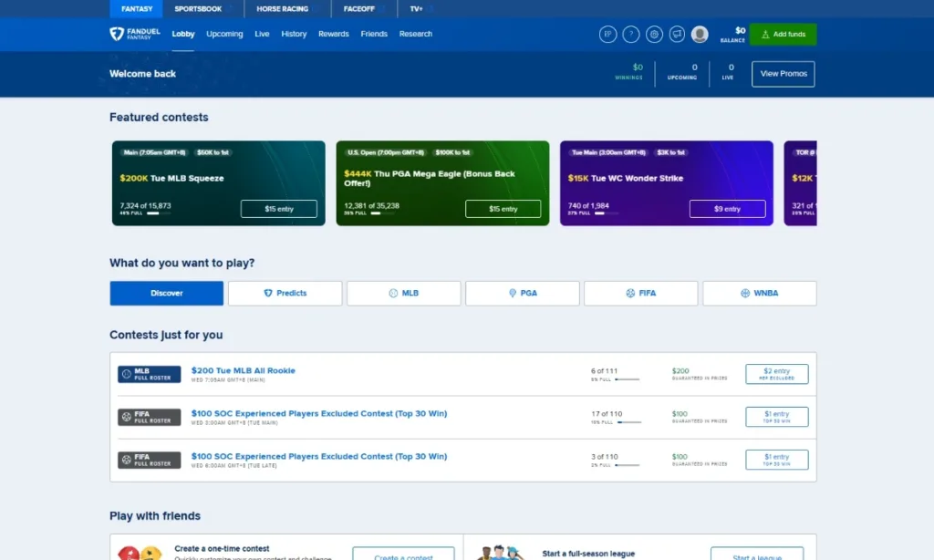Click $1 entry for the 17 of 110 contest

coord(777,417)
